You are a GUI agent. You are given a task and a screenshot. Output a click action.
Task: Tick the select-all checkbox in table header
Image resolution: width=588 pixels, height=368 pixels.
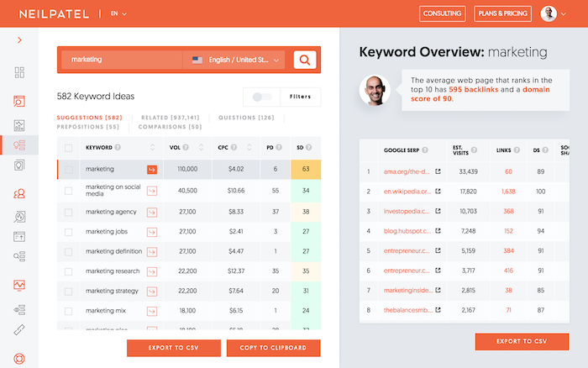68,148
